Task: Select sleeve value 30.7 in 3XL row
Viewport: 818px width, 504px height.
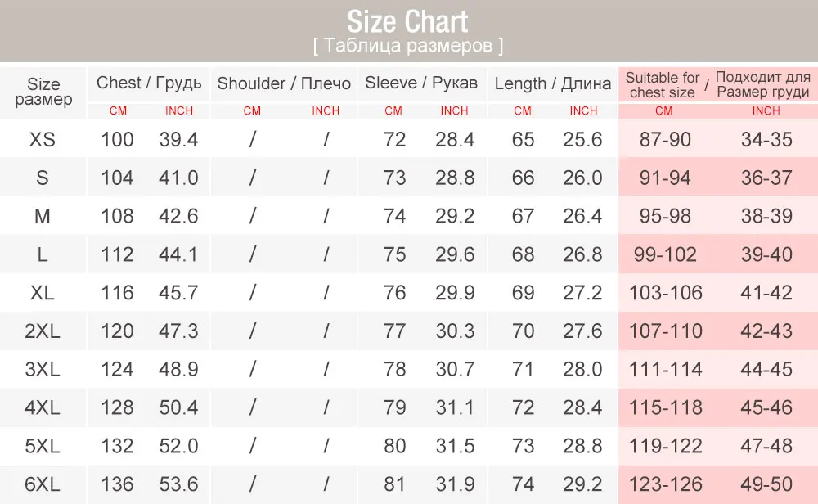Action: 455,369
